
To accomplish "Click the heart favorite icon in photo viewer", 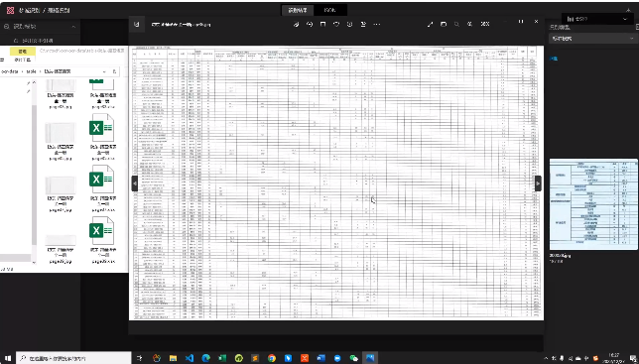I will [336, 25].
